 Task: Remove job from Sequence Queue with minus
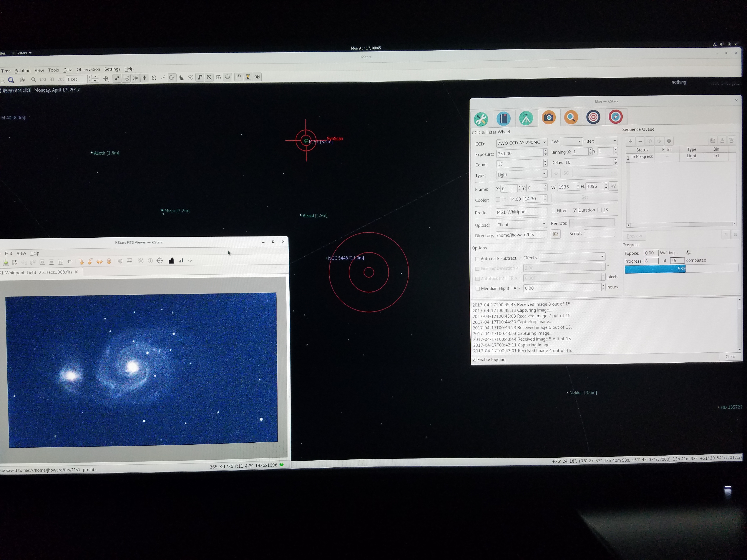640,141
